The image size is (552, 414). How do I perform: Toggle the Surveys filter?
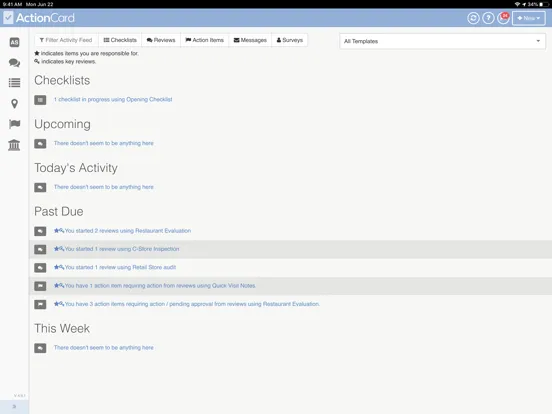point(289,40)
